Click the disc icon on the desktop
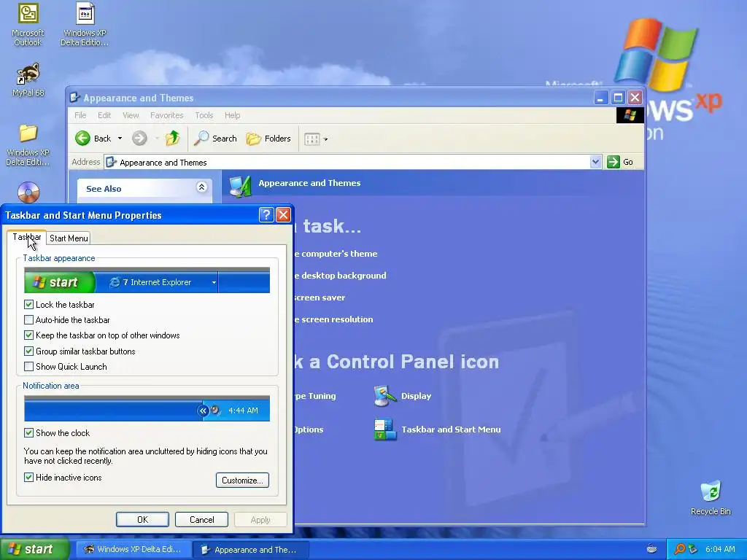 click(28, 192)
